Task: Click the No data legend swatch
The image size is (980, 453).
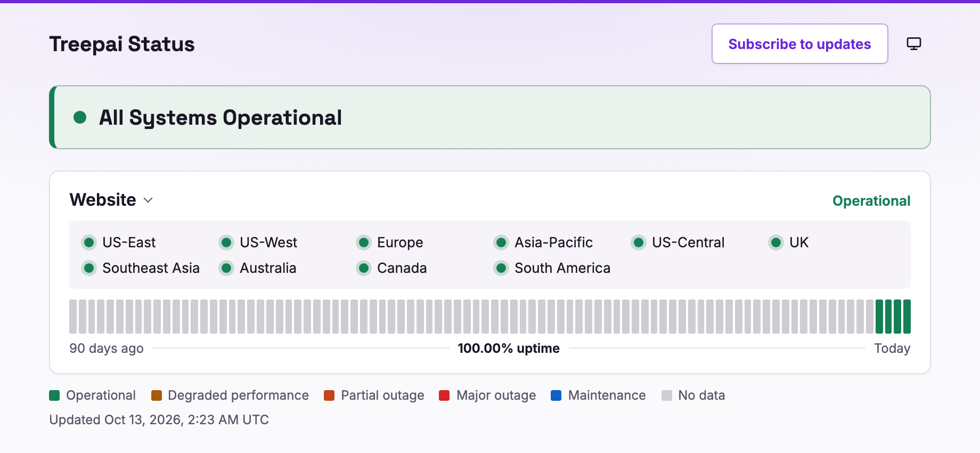Action: tap(666, 395)
